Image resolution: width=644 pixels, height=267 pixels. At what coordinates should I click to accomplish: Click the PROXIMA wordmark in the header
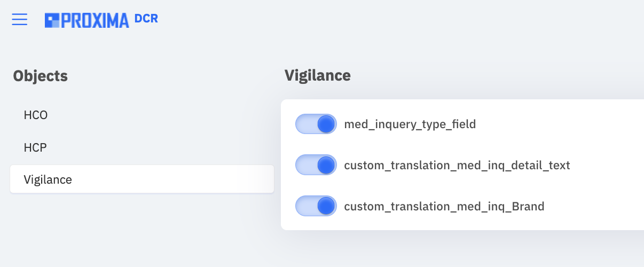pyautogui.click(x=95, y=20)
